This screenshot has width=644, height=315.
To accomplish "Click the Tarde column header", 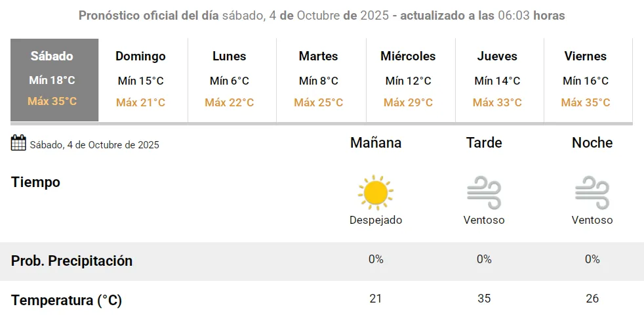I will (484, 142).
